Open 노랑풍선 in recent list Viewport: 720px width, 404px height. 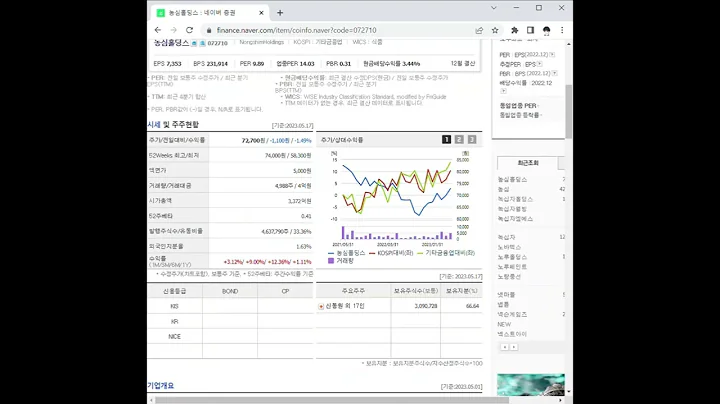[x=509, y=277]
